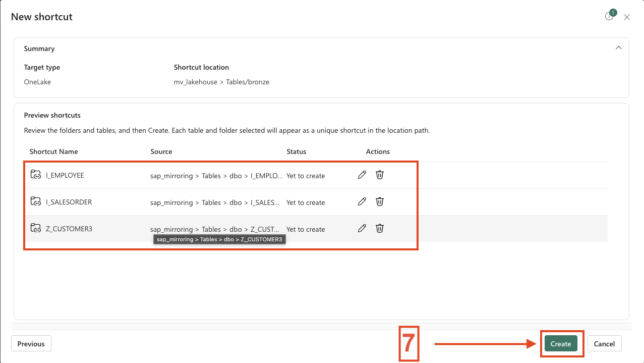Click the I_SALESORDER shortcut folder icon

pos(35,201)
